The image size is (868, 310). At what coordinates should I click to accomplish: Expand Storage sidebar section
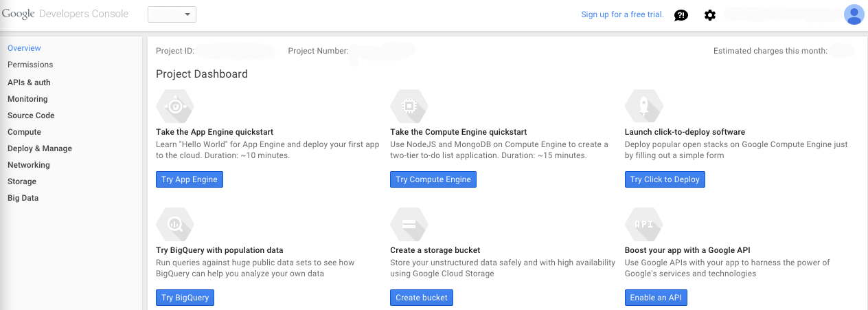[x=22, y=181]
